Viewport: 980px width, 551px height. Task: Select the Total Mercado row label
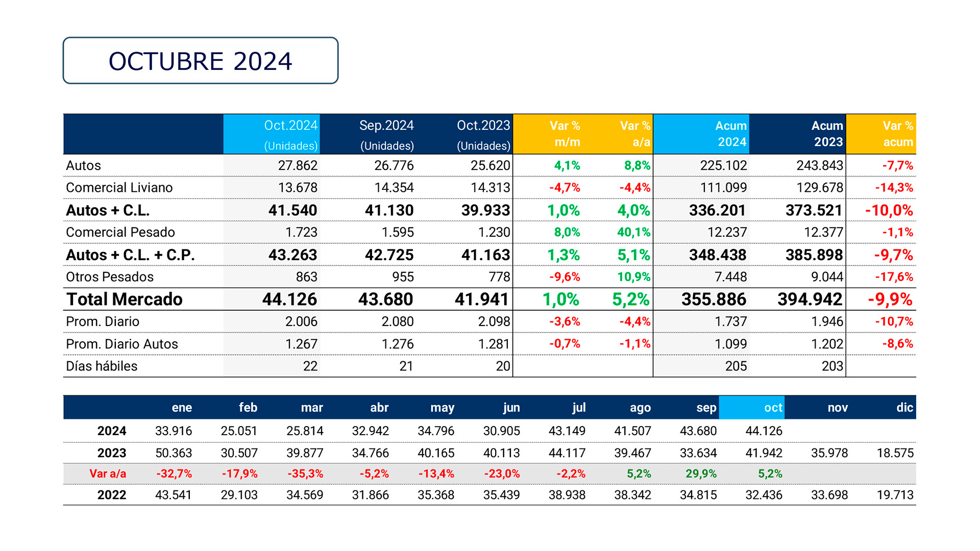tap(125, 299)
